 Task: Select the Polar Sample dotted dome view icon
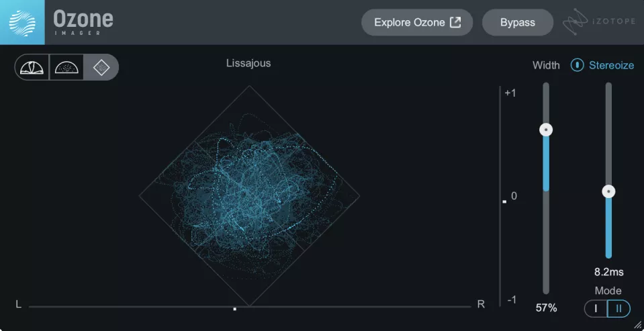point(66,67)
